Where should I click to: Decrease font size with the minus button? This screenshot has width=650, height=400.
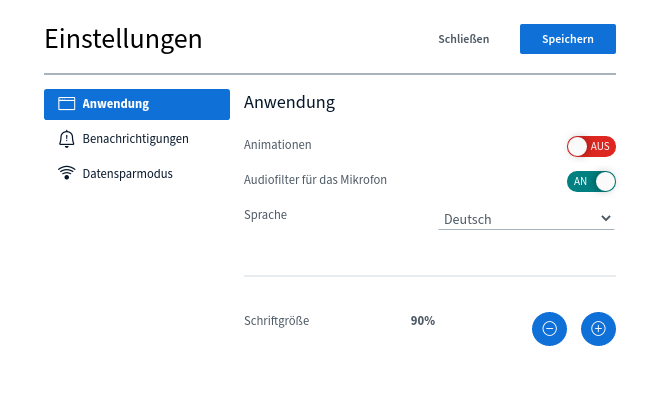(549, 329)
